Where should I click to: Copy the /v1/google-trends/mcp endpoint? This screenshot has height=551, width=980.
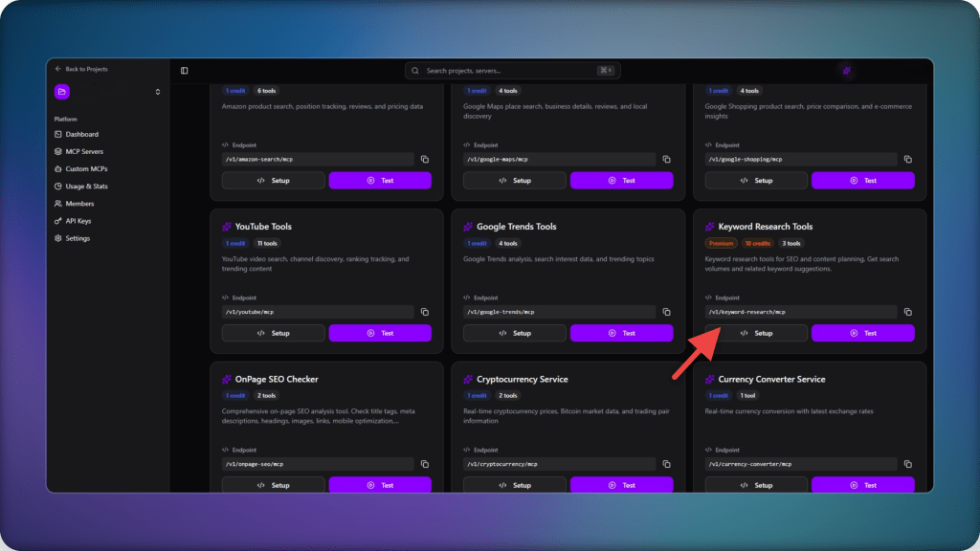click(666, 312)
